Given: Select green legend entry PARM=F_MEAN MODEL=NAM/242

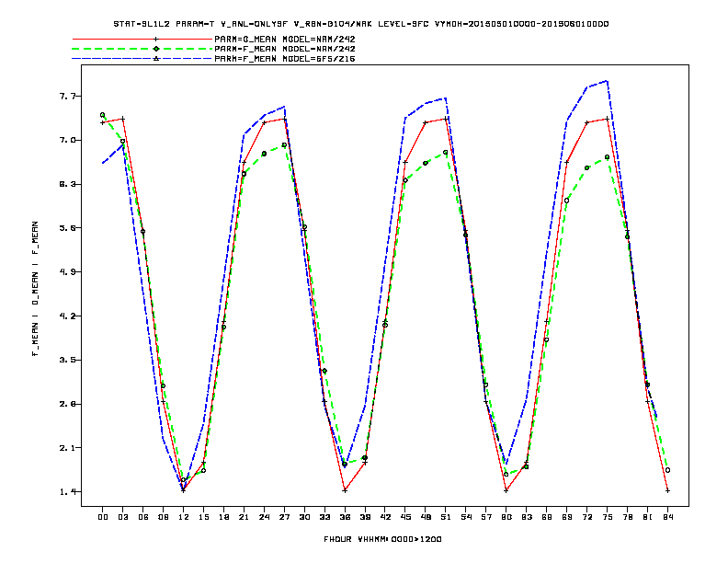Looking at the screenshot, I should click(285, 49).
